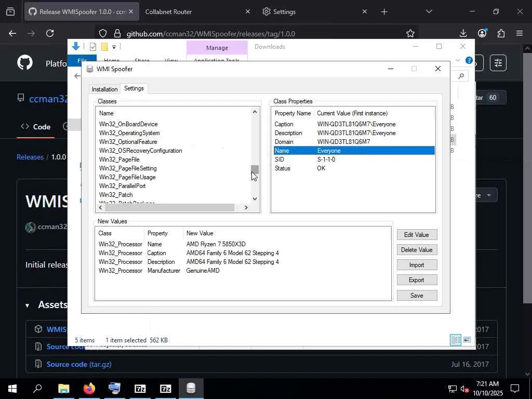The image size is (532, 399).
Task: Open Firefox from the taskbar
Action: (89, 389)
